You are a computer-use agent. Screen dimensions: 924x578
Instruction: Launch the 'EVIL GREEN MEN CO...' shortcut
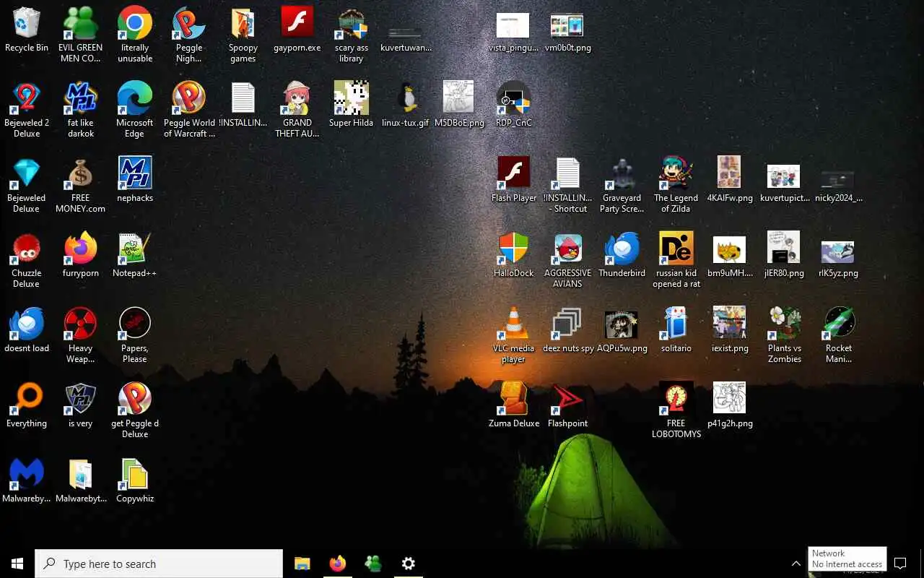pos(80,35)
